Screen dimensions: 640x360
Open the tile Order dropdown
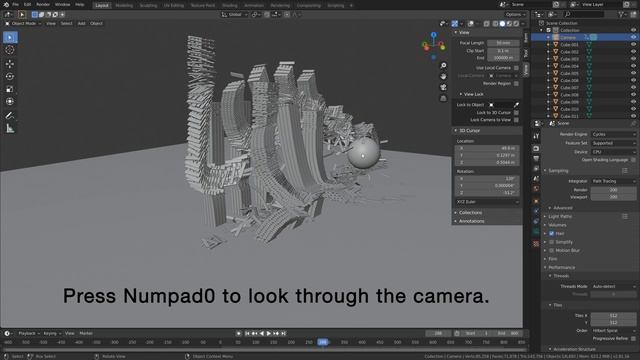(x=613, y=331)
